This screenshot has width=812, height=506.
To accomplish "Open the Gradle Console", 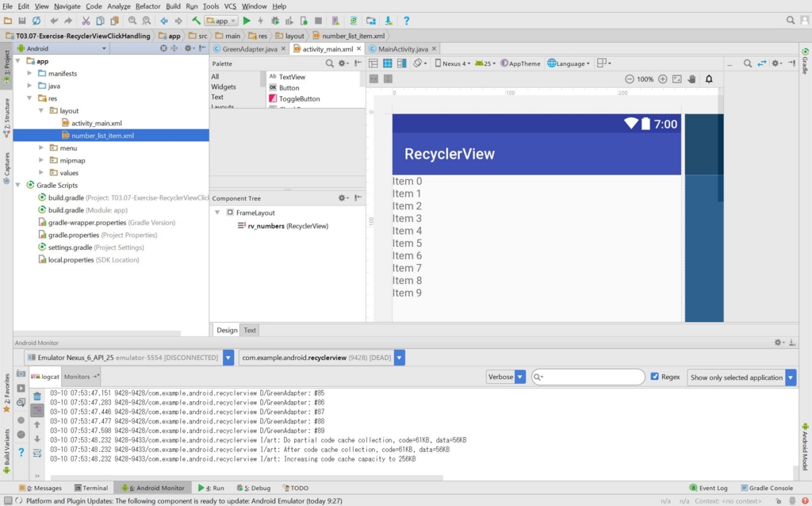I will click(x=767, y=488).
